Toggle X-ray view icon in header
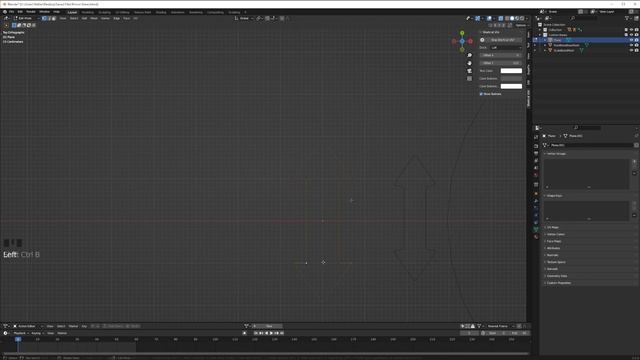Image resolution: width=640 pixels, height=360 pixels. 501,18
